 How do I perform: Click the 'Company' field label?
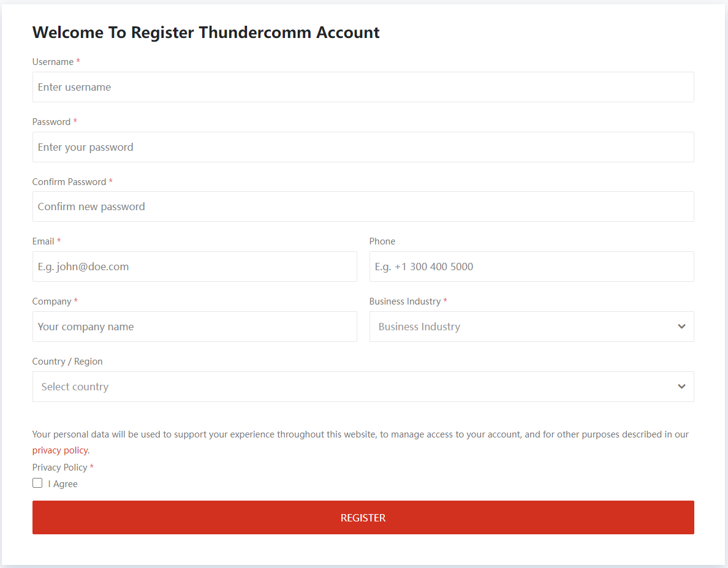(x=51, y=301)
